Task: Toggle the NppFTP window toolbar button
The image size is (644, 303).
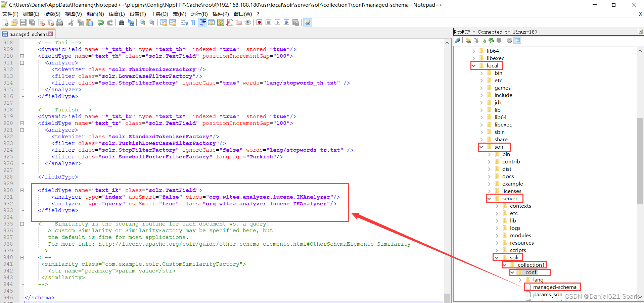Action: tap(308, 22)
